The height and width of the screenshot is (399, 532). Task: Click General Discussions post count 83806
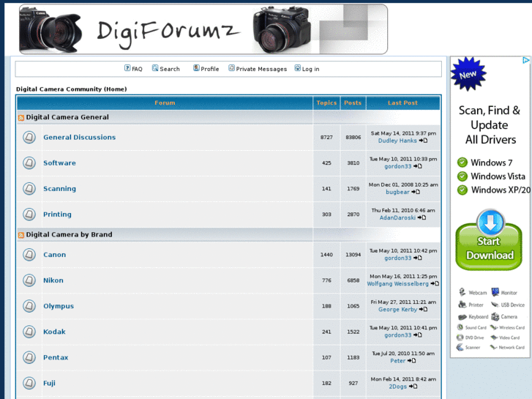353,137
